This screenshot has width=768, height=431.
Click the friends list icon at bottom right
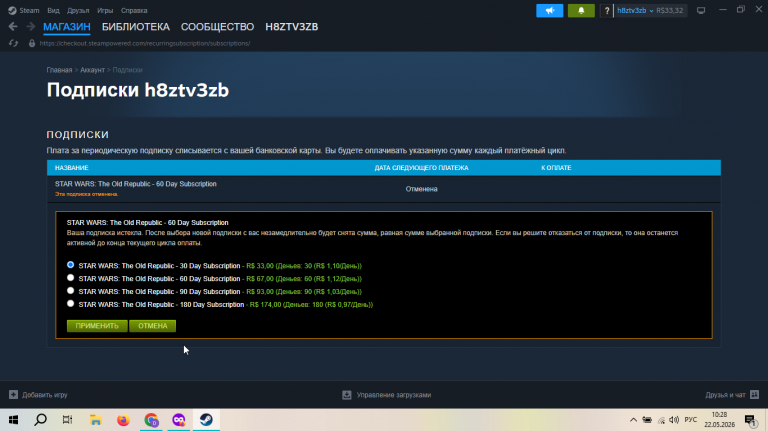[x=754, y=394]
